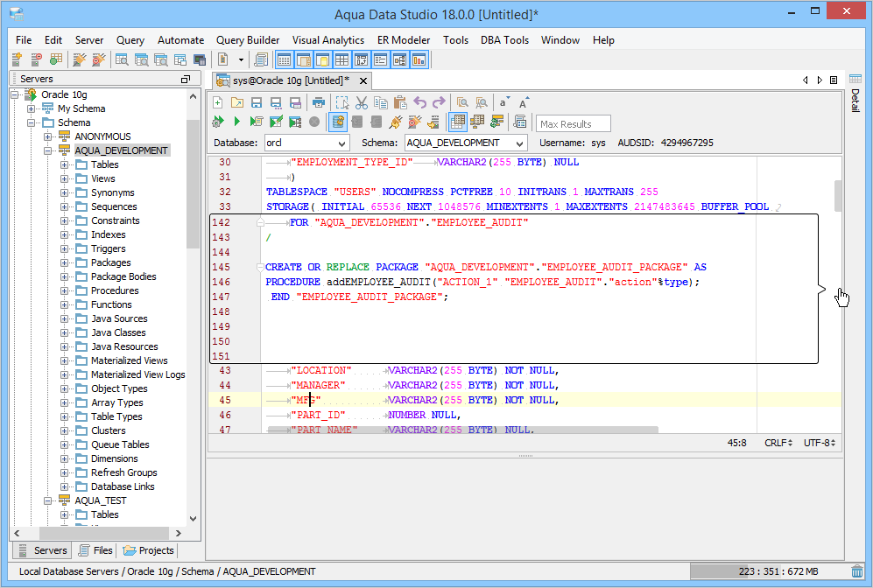This screenshot has height=588, width=873.
Task: Toggle the highlighted yellow-cylinder panel button
Action: [x=322, y=59]
